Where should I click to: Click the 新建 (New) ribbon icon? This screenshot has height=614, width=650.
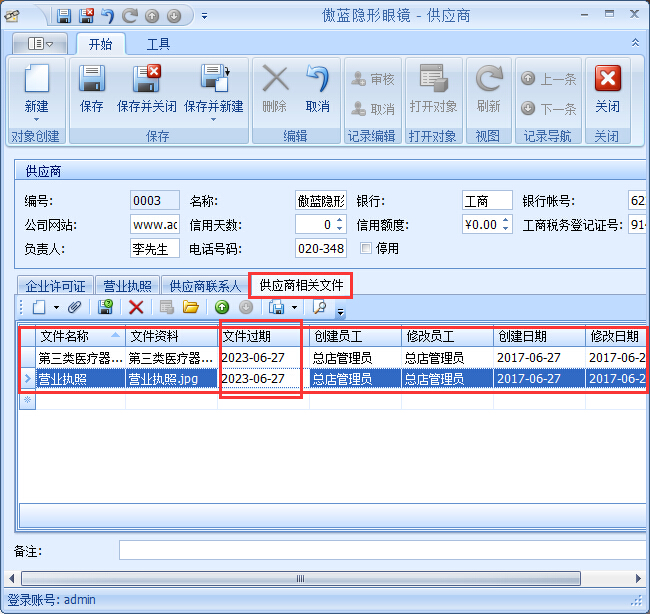36,80
